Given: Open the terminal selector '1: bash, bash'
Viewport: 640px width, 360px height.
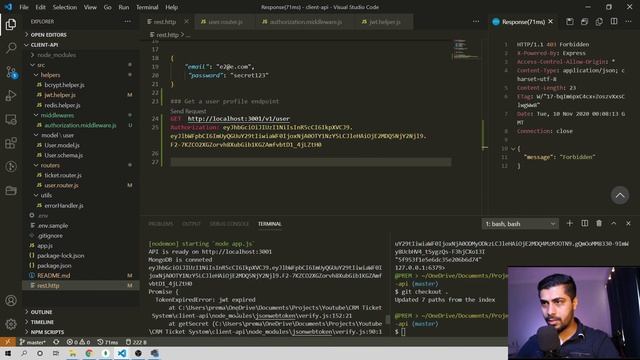Looking at the screenshot, I should click(520, 224).
